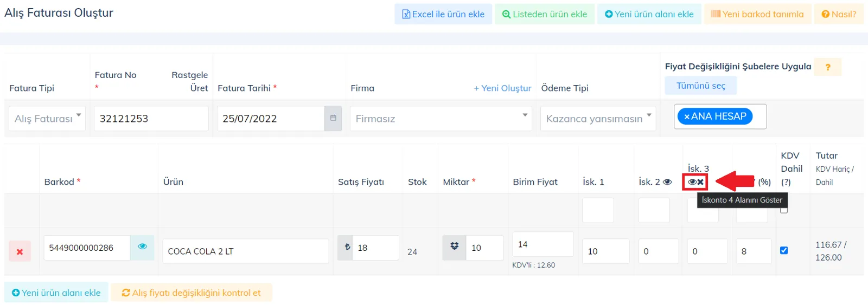The image size is (868, 305).
Task: Click the Fatura No input field
Action: [x=151, y=118]
